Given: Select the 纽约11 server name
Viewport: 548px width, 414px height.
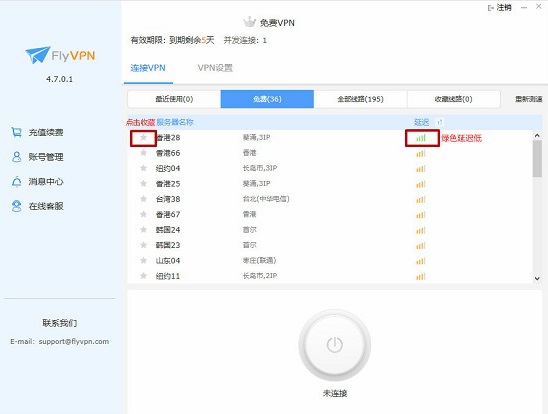Looking at the screenshot, I should coord(168,276).
